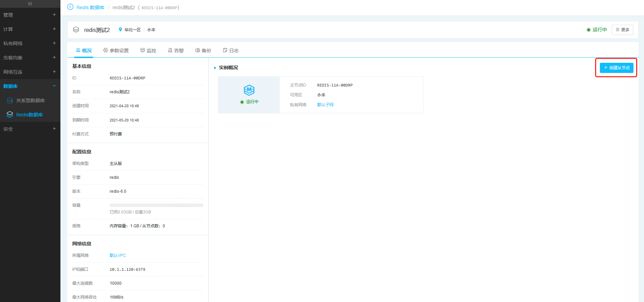Image resolution: width=644 pixels, height=302 pixels.
Task: Click the 监控 monitor icon
Action: [x=143, y=50]
